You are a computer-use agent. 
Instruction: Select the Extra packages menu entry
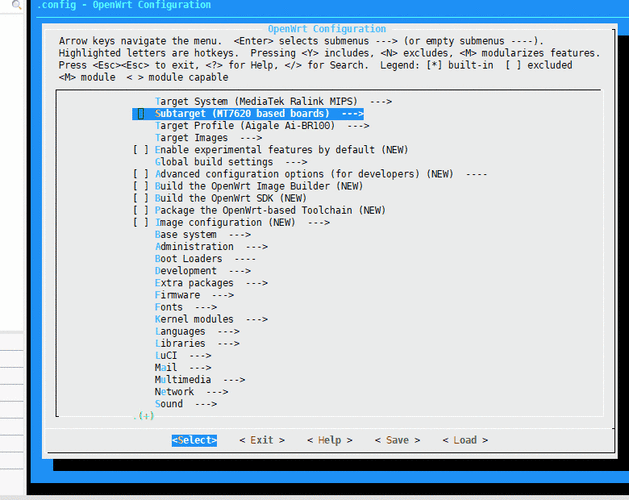[x=211, y=283]
